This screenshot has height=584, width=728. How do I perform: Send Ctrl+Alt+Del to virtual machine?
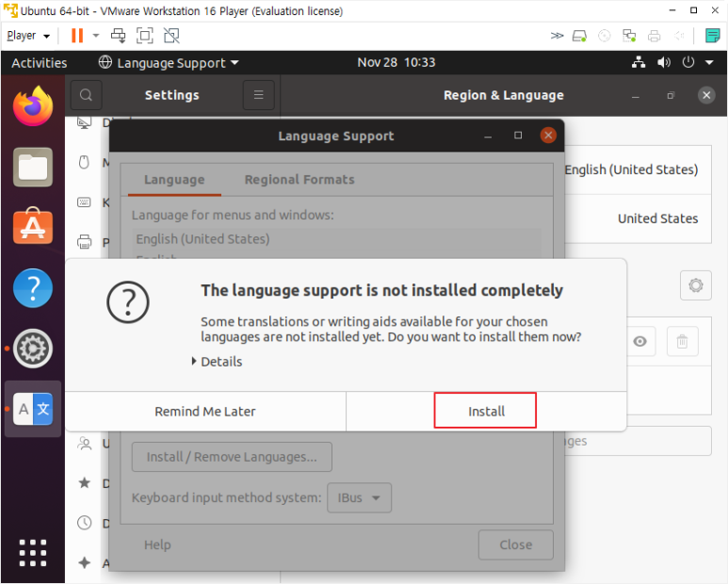pyautogui.click(x=119, y=36)
